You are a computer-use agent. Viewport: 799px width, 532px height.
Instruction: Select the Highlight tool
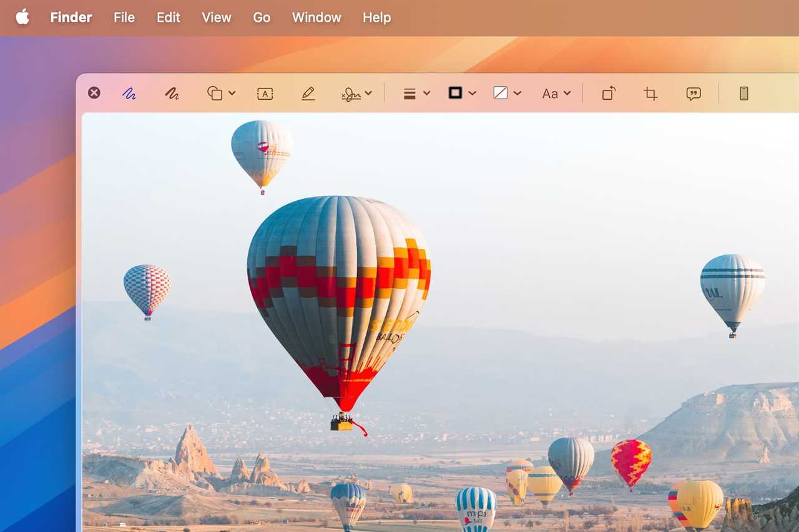[308, 93]
